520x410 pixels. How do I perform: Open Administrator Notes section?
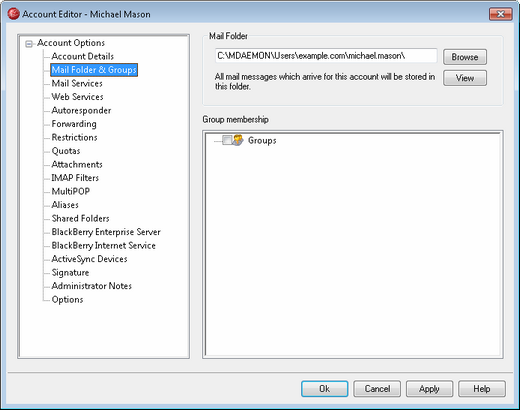point(92,286)
